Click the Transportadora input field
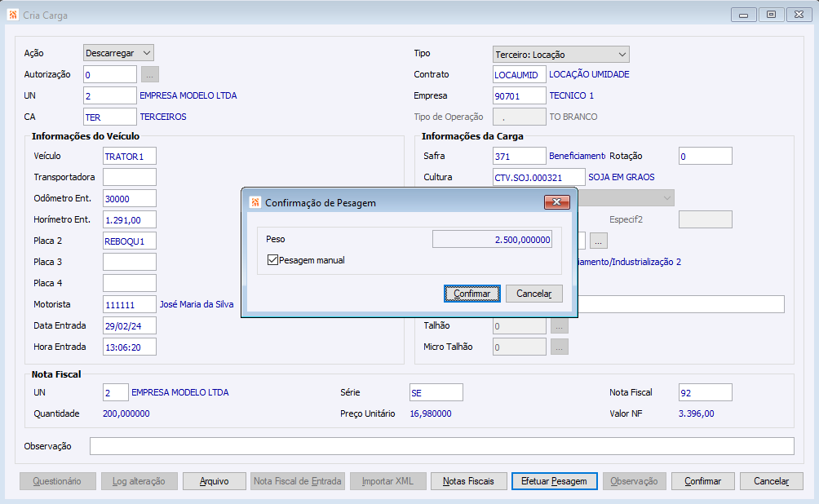Viewport: 819px width, 504px height. (130, 177)
